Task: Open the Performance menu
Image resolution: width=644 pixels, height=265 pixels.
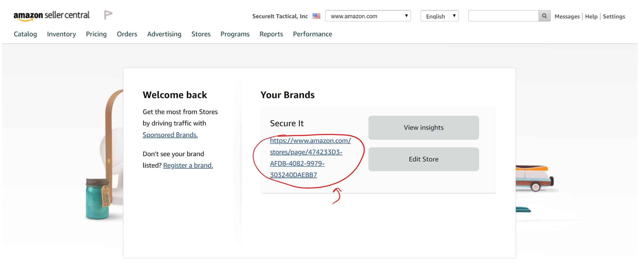Action: coord(312,34)
